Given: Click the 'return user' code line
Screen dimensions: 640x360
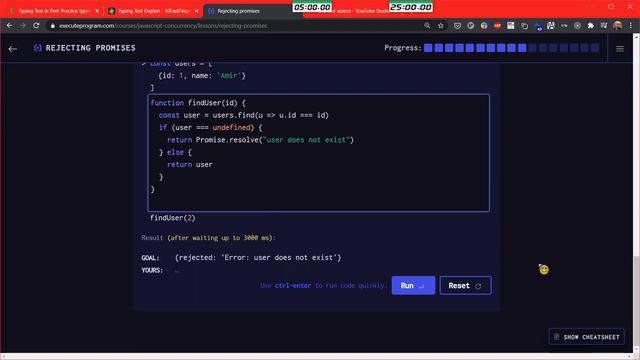Looking at the screenshot, I should pos(190,164).
